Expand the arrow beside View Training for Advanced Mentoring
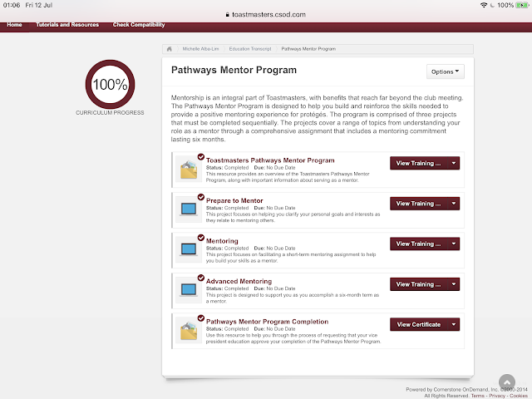532x399 pixels. click(454, 284)
